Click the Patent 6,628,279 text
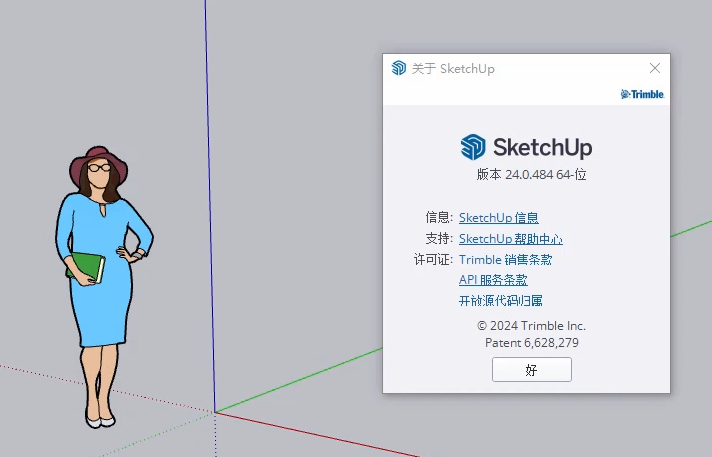712x457 pixels. 532,343
